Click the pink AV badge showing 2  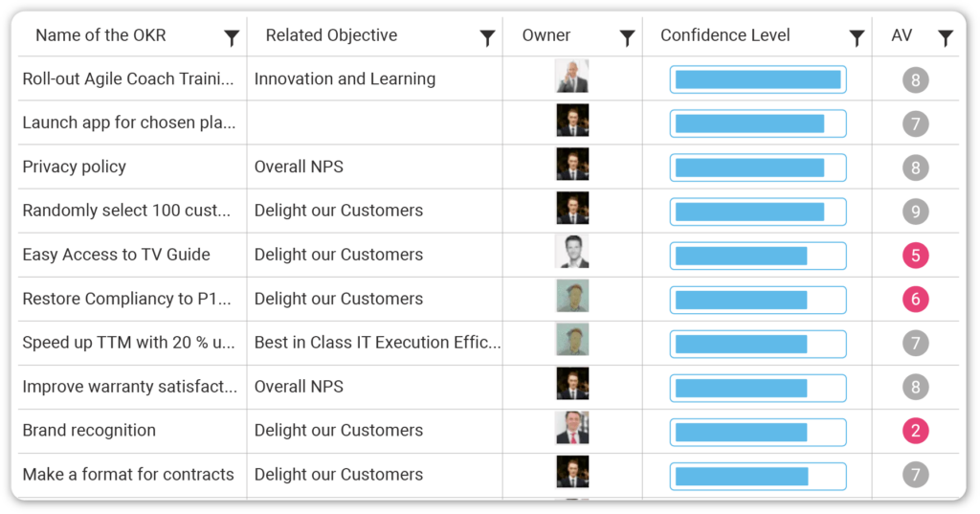pos(915,431)
